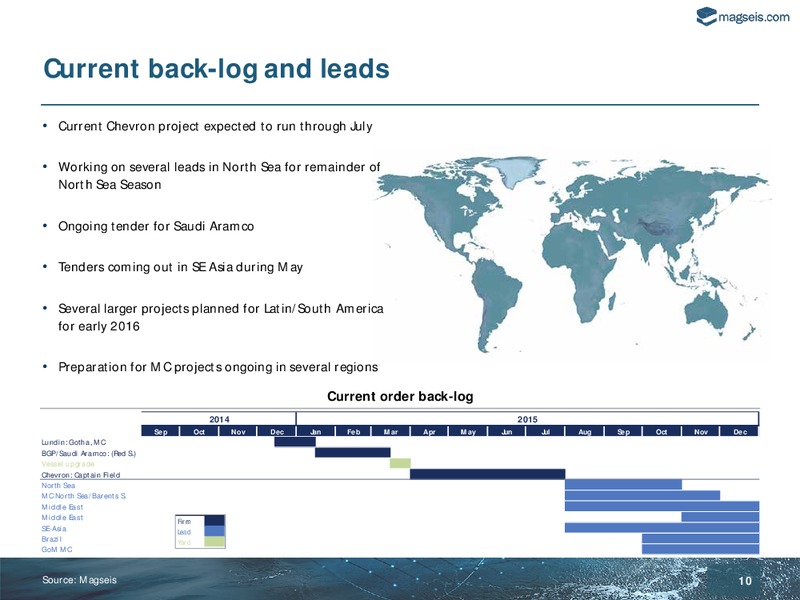Click the 2015 Sep month cell
The image size is (800, 600).
pyautogui.click(x=623, y=432)
